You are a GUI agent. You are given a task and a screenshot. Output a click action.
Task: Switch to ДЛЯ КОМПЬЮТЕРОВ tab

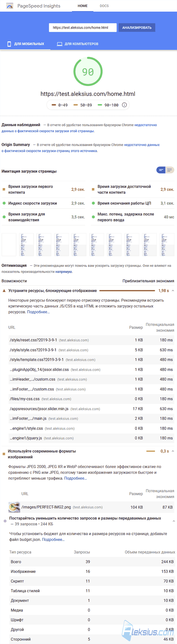point(78,44)
